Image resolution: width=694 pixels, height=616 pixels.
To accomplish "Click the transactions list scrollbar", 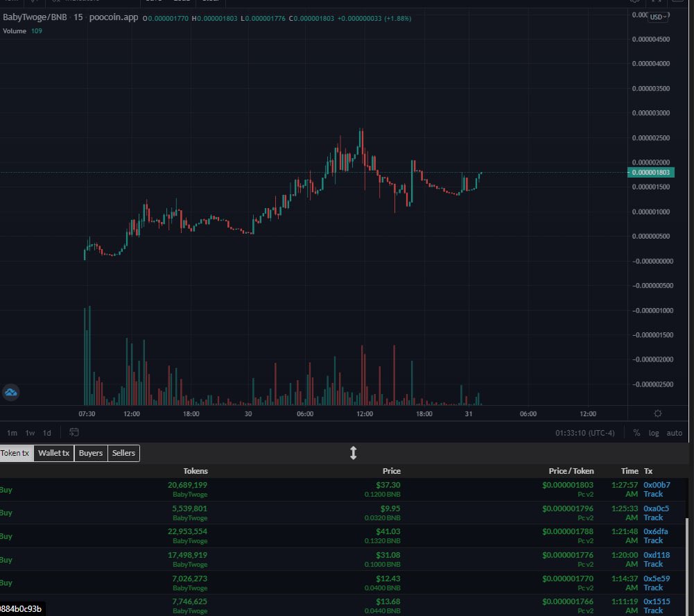I will click(x=687, y=567).
